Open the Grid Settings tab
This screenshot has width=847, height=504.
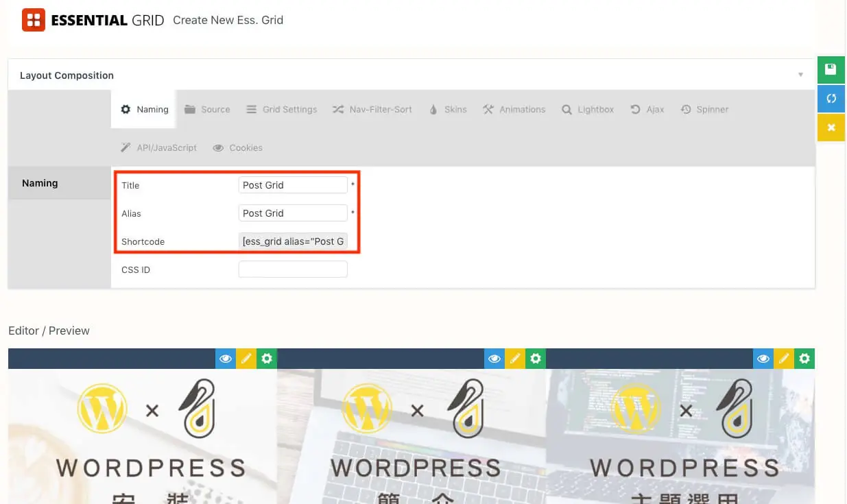281,109
